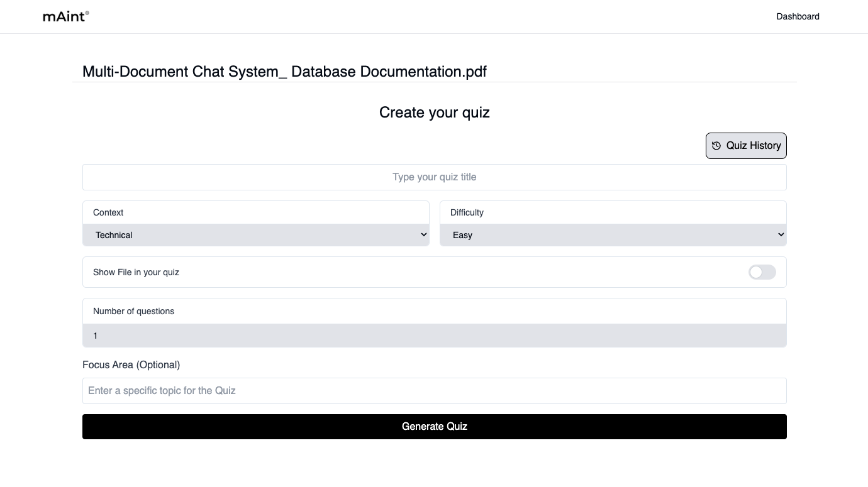
Task: Click the Generate Quiz button
Action: click(434, 426)
